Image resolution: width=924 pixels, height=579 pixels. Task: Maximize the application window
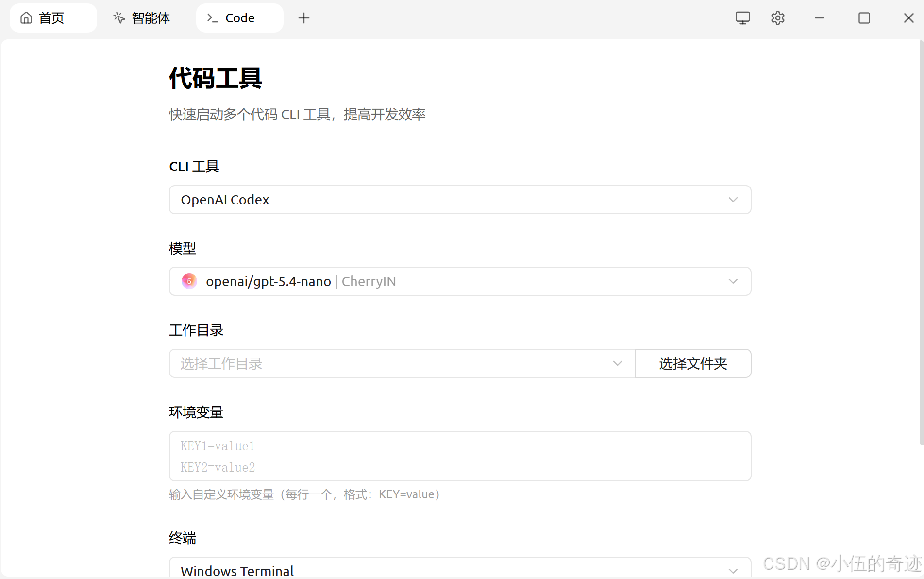coord(864,18)
